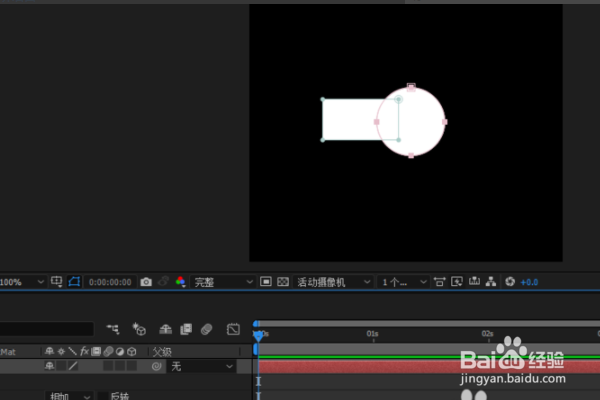Toggle the layer's shy switch
The image size is (600, 400).
tap(49, 366)
